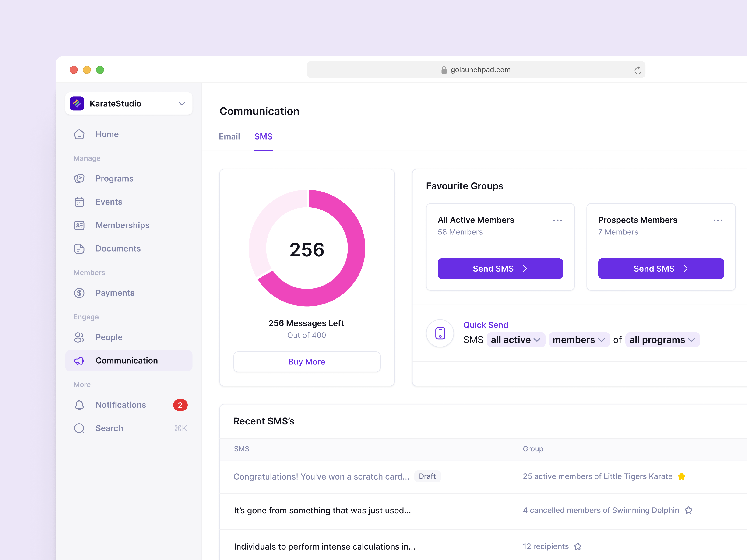Click the red notification badge showing 2

180,405
